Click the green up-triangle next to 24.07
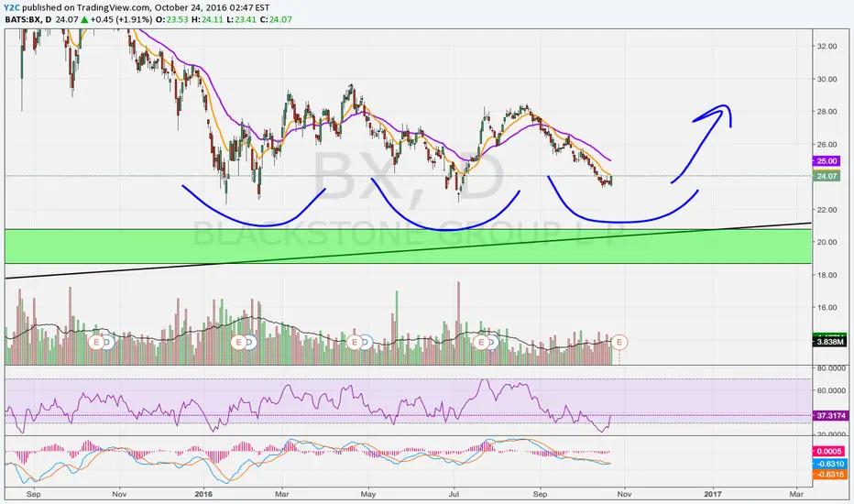This screenshot has width=854, height=504. (84, 19)
